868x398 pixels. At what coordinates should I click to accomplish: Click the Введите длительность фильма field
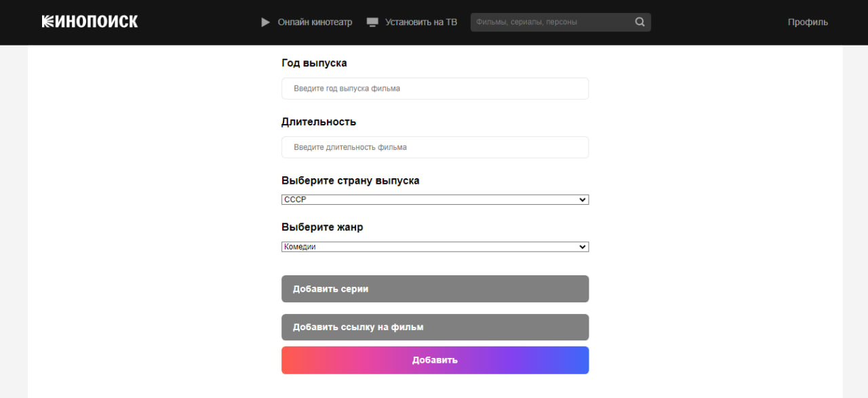coord(435,147)
